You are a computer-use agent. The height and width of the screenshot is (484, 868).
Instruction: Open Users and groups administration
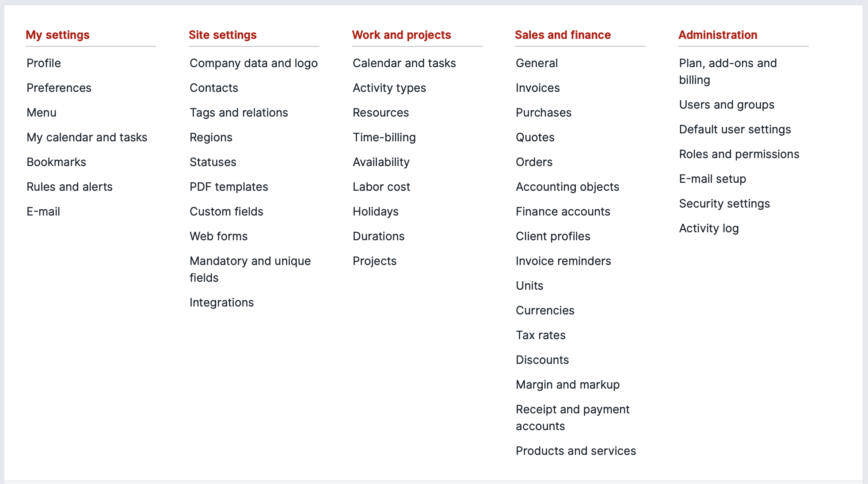pos(727,105)
